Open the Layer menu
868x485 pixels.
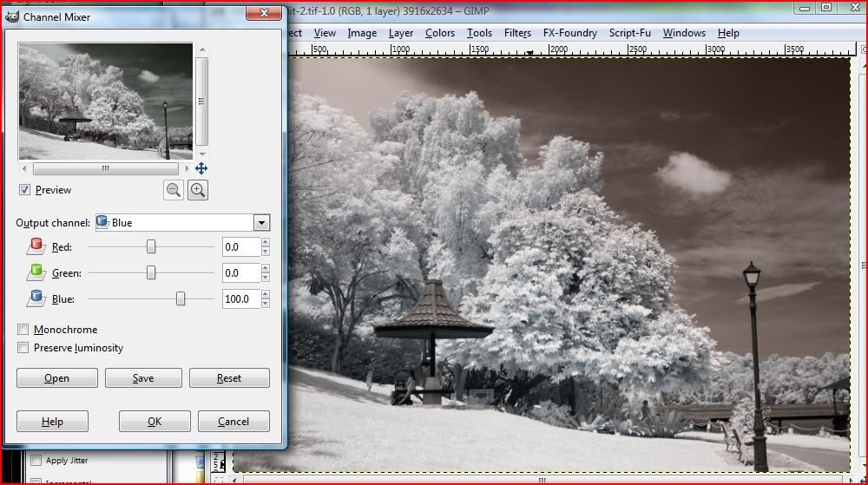pos(401,33)
